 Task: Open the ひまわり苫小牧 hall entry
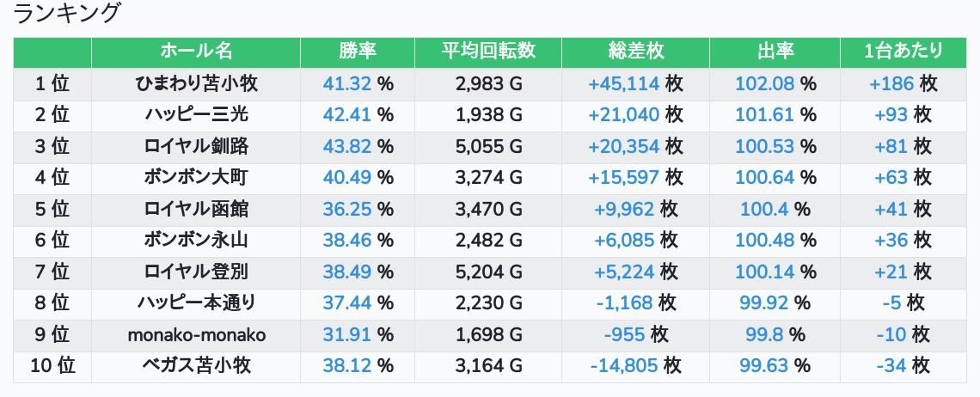(x=196, y=83)
